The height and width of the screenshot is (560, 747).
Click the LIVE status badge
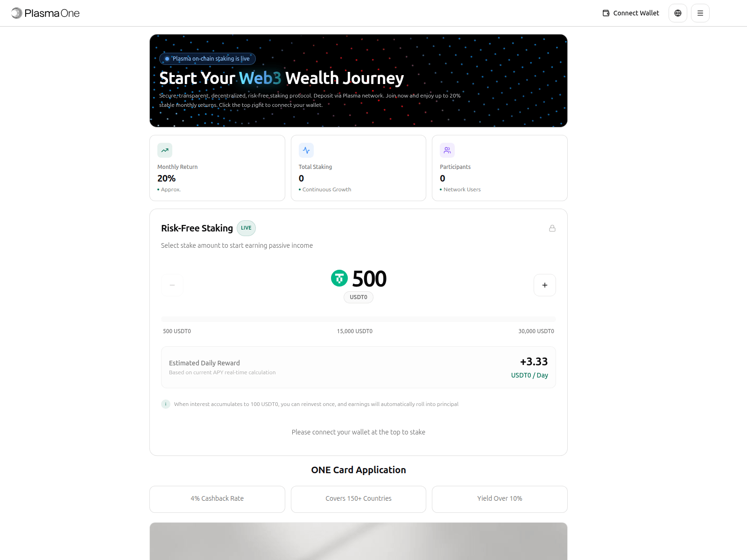tap(246, 228)
